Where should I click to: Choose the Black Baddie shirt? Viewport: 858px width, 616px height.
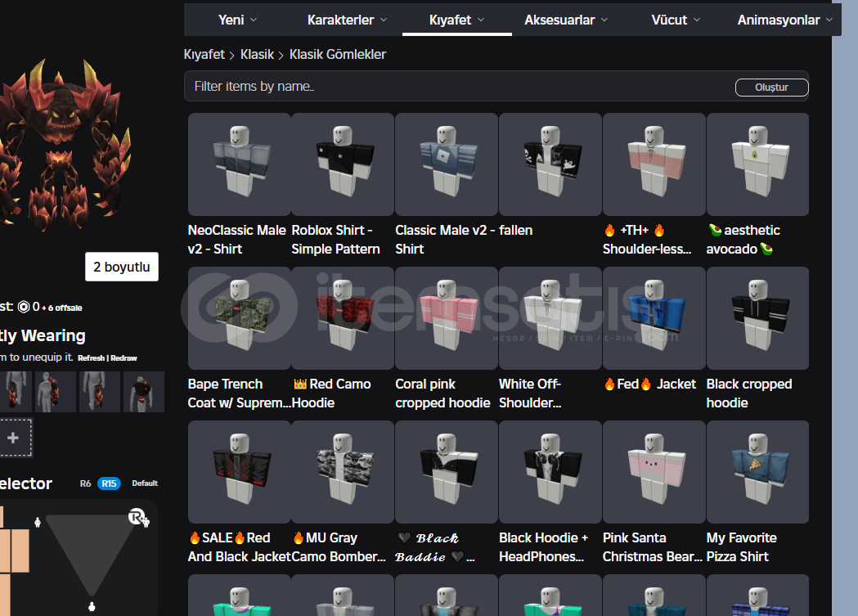click(x=447, y=471)
